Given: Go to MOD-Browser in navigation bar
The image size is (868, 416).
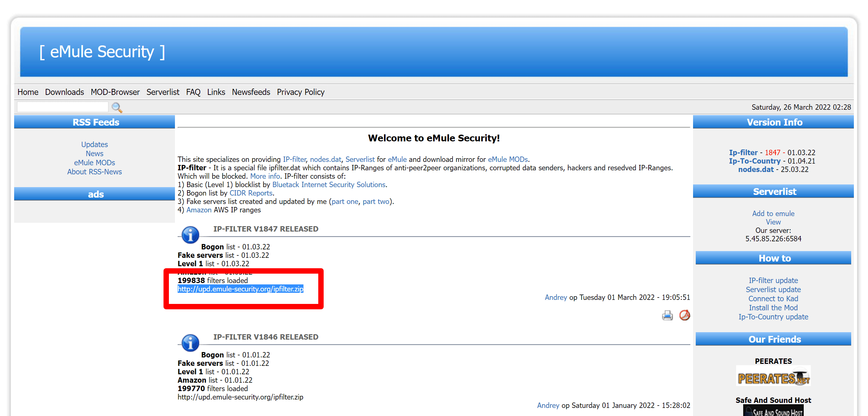Looking at the screenshot, I should pyautogui.click(x=115, y=92).
